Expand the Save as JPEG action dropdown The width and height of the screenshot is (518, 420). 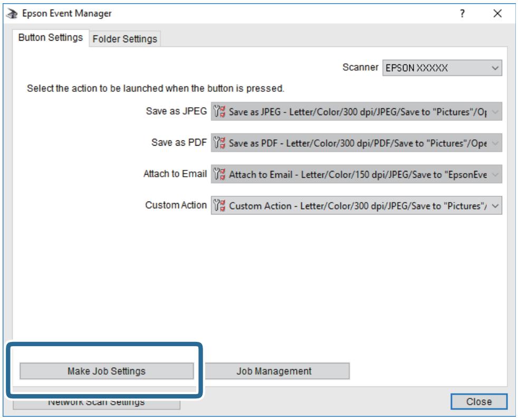[x=357, y=111]
